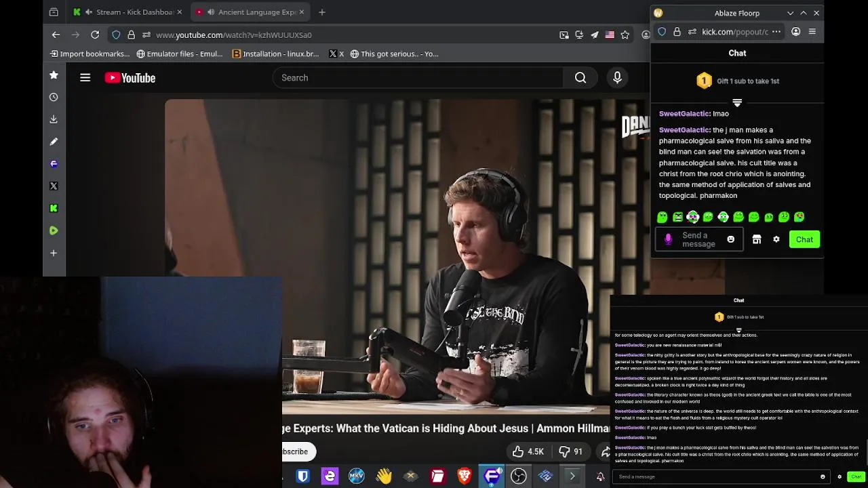Screen dimensions: 868x488
Task: Open the emoji picker in Kick message box
Action: click(730, 239)
